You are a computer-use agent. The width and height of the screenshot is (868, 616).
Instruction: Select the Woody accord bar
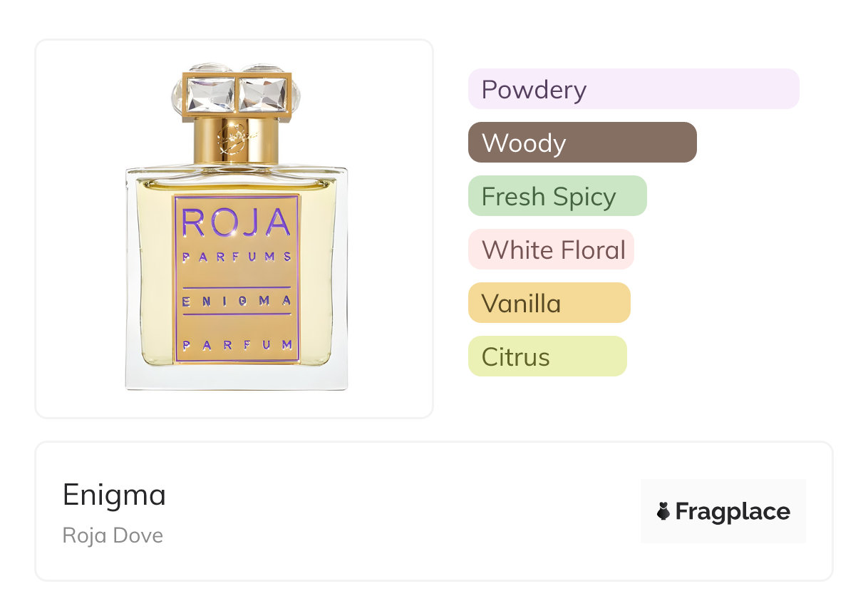tap(582, 143)
